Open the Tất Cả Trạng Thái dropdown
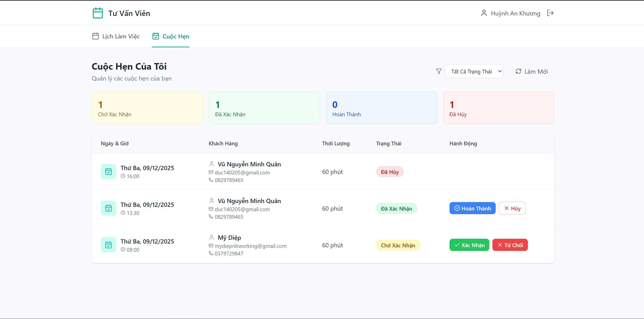Image resolution: width=644 pixels, height=319 pixels. 474,71
